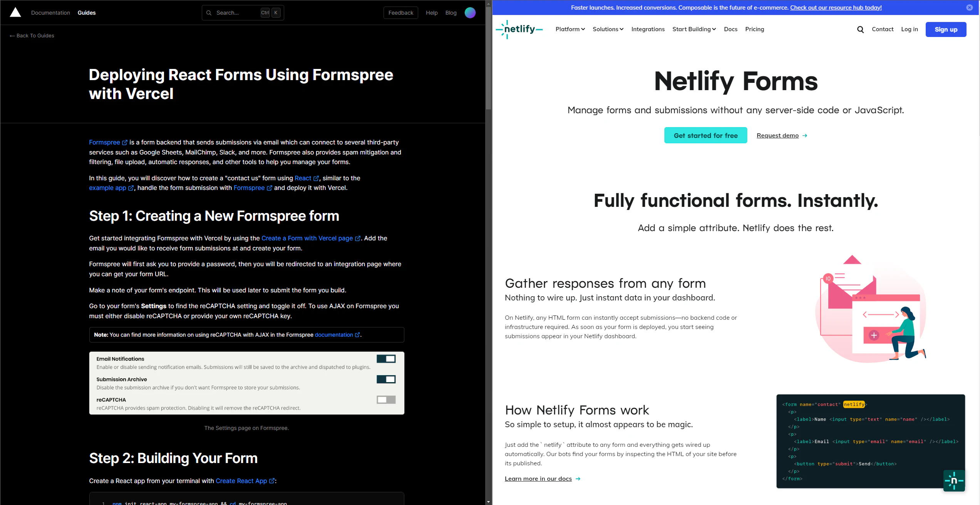This screenshot has height=505, width=980.
Task: Expand the Start Building dropdown menu
Action: tap(694, 29)
